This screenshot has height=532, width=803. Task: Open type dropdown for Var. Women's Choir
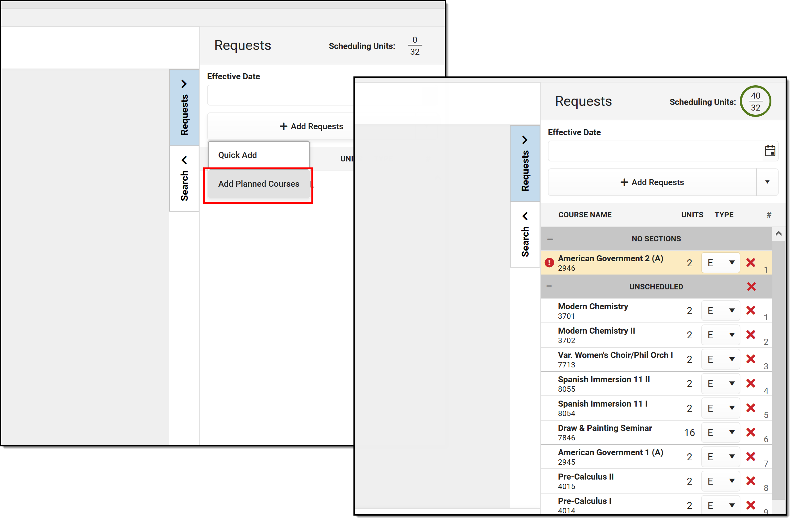(720, 359)
